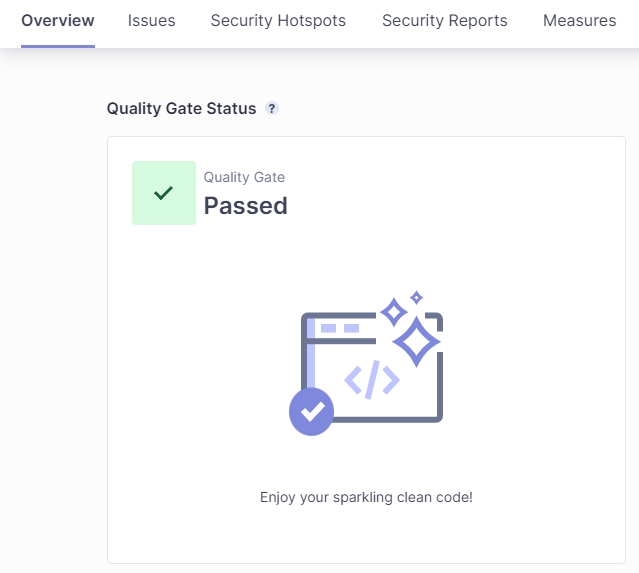Click the Passed status text
The image size is (639, 573).
(x=246, y=206)
